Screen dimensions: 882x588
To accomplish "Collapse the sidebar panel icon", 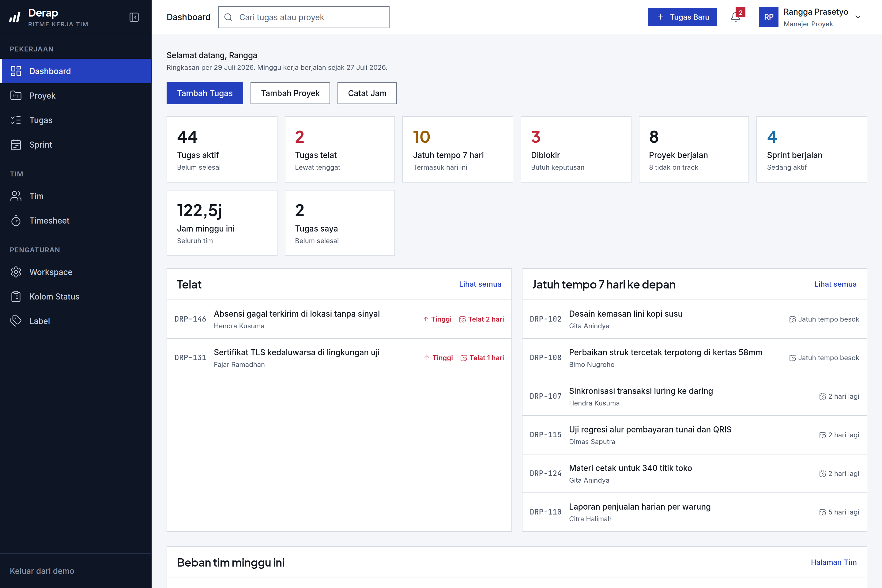I will pyautogui.click(x=134, y=17).
